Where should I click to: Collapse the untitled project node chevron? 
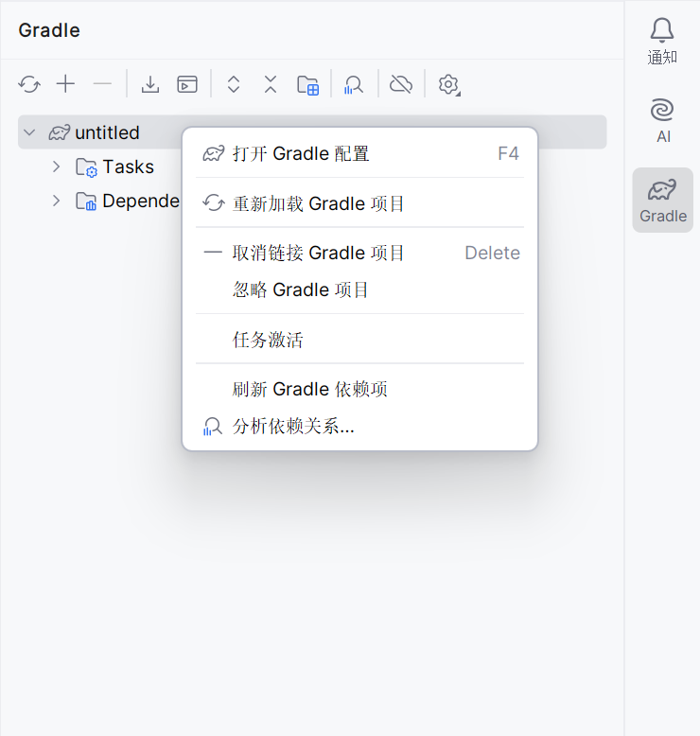tap(29, 132)
